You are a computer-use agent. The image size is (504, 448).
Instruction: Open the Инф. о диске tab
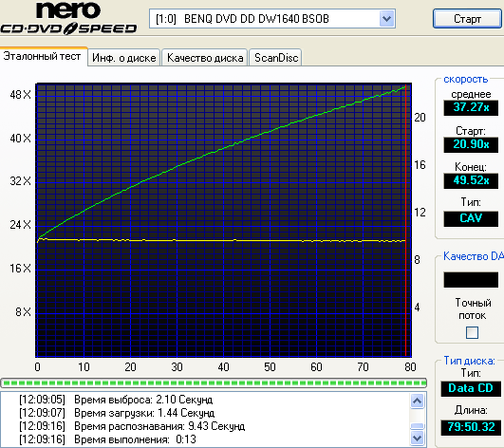(123, 58)
